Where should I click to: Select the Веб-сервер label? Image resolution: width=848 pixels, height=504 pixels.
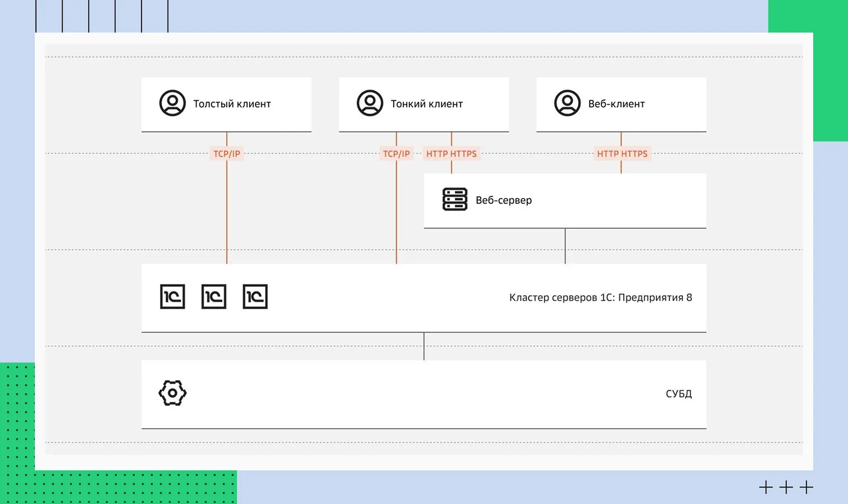click(x=504, y=200)
